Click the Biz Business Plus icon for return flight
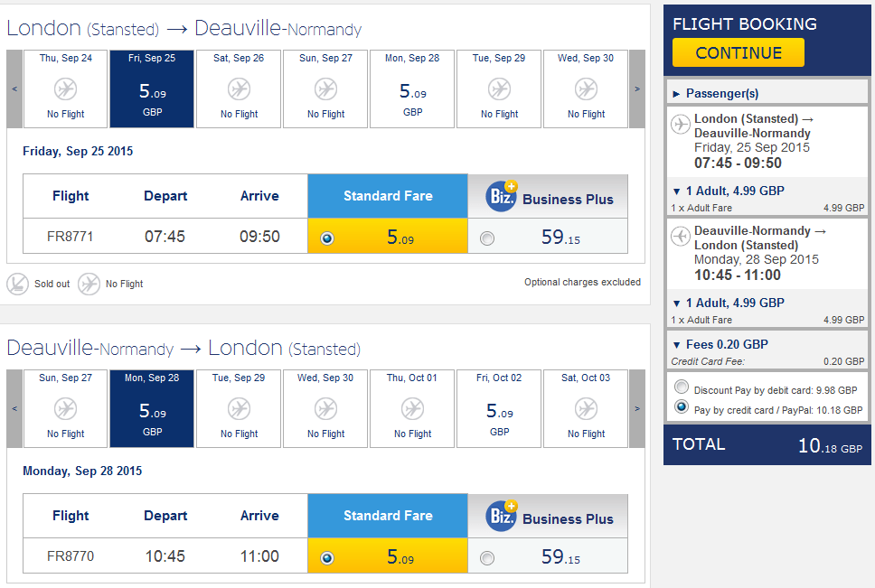Screen dimensions: 875x588 501,516
